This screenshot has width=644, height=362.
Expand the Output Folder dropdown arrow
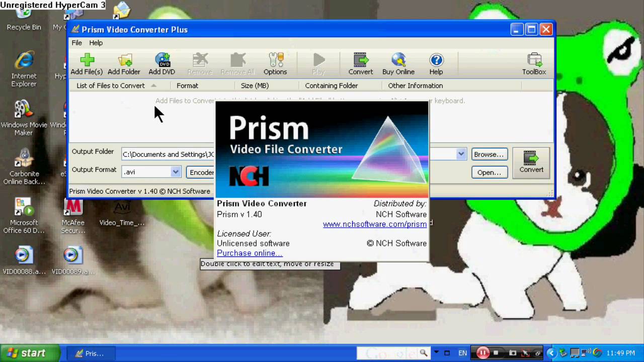pos(461,154)
